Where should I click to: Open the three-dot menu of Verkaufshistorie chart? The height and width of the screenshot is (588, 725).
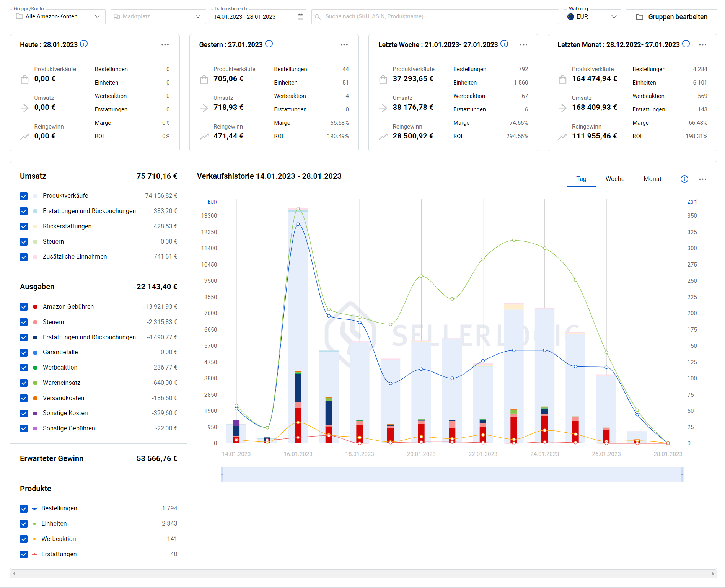pyautogui.click(x=703, y=179)
